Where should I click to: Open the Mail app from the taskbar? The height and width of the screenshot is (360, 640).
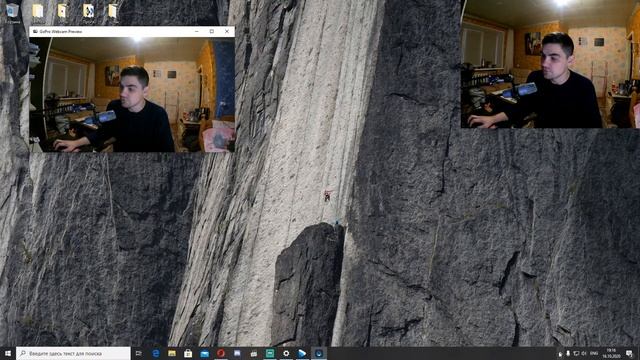204,353
